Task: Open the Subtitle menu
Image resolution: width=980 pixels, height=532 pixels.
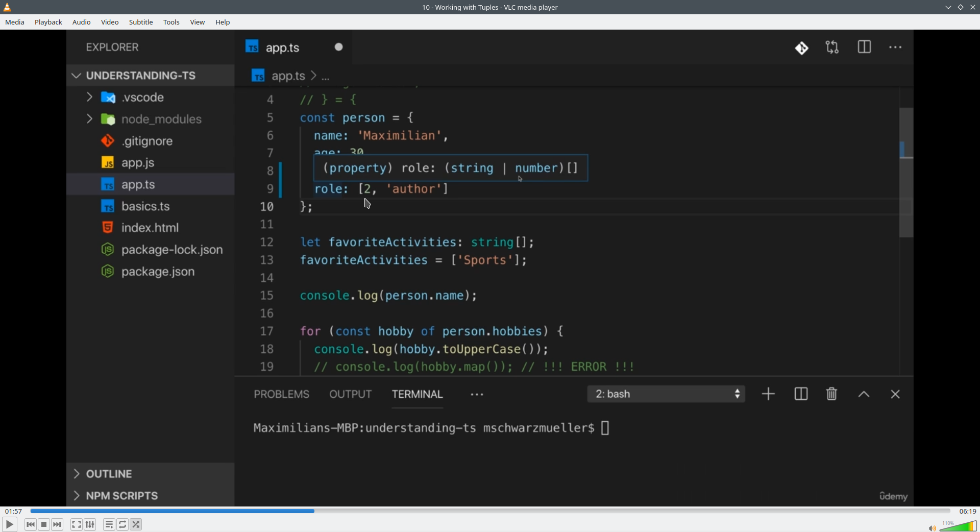Action: [141, 22]
